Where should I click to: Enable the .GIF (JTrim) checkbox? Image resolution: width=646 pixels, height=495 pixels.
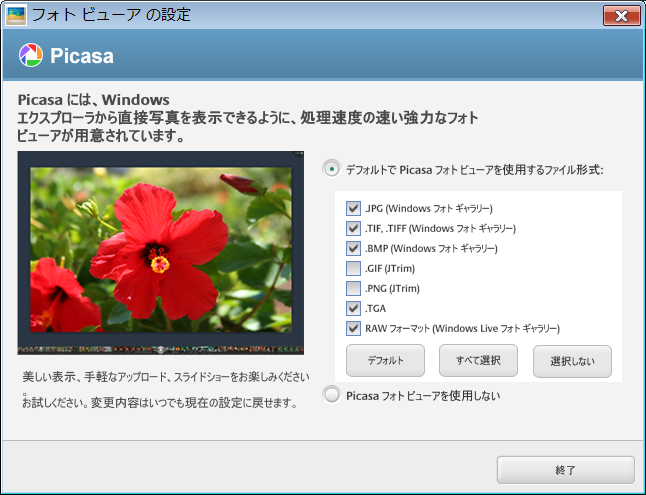[353, 268]
